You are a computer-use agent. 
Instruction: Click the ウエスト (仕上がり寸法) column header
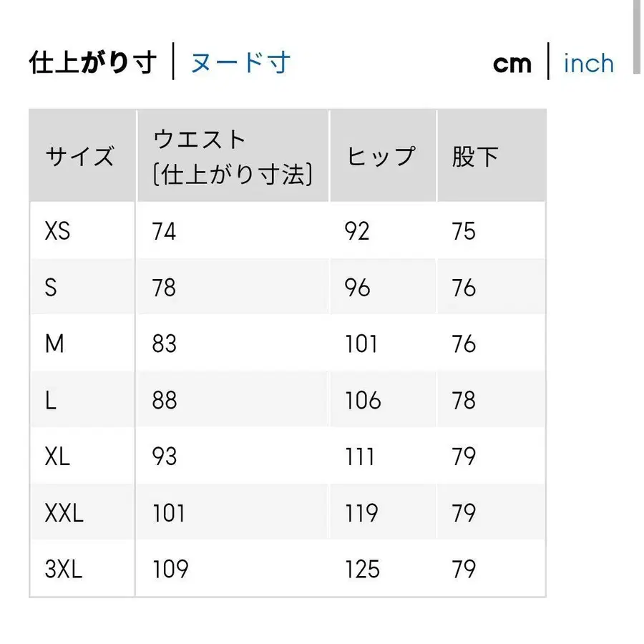click(x=231, y=155)
